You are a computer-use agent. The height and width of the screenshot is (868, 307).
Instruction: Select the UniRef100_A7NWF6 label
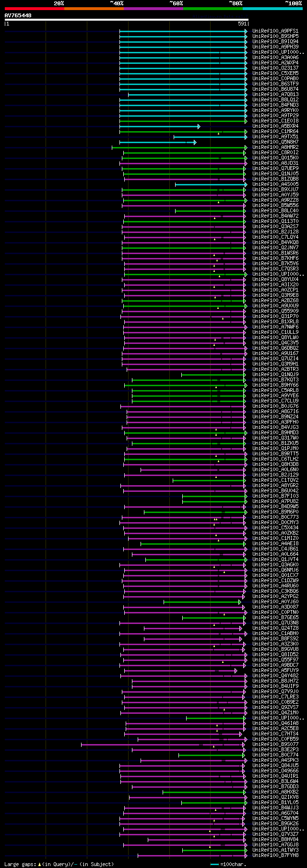click(x=275, y=327)
